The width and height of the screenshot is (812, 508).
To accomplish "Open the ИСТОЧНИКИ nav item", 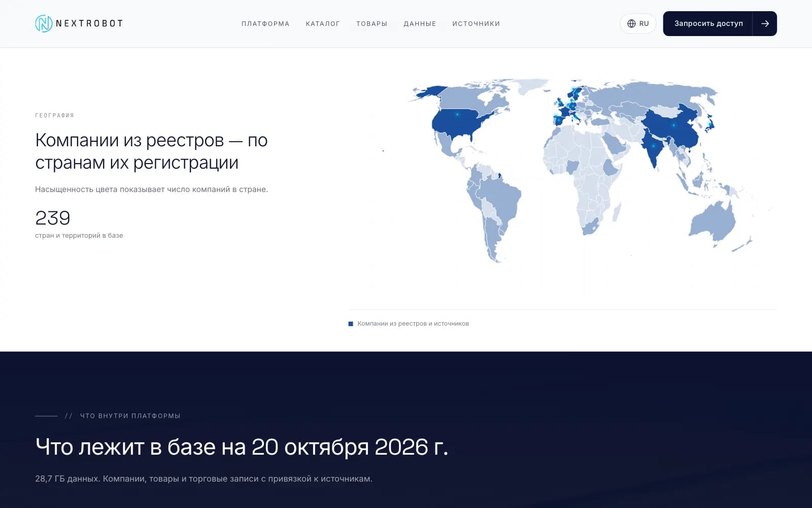I will click(476, 24).
